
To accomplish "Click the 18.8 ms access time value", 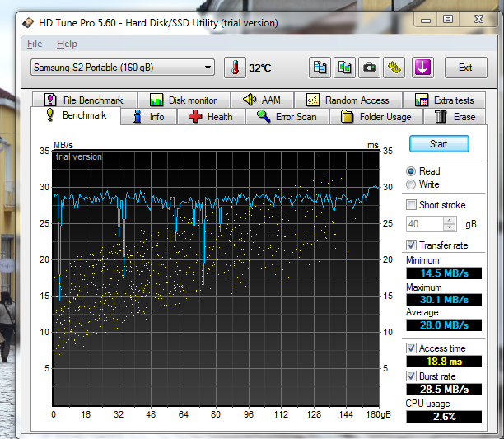I will coord(444,362).
